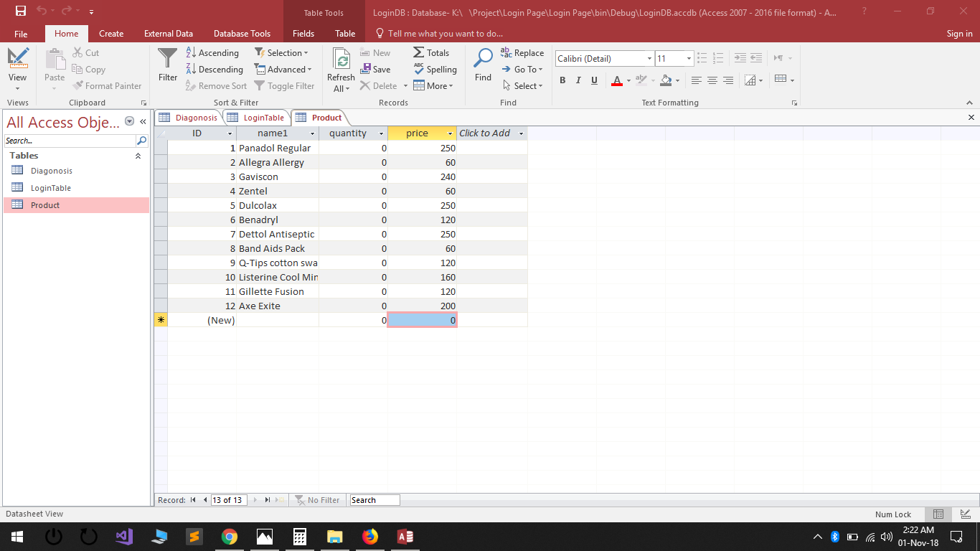Viewport: 980px width, 551px height.
Task: Switch to Datasheet View status bar icon
Action: pyautogui.click(x=938, y=514)
